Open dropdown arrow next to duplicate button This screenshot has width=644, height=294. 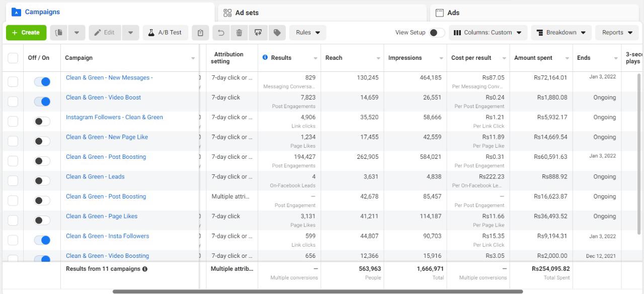76,33
